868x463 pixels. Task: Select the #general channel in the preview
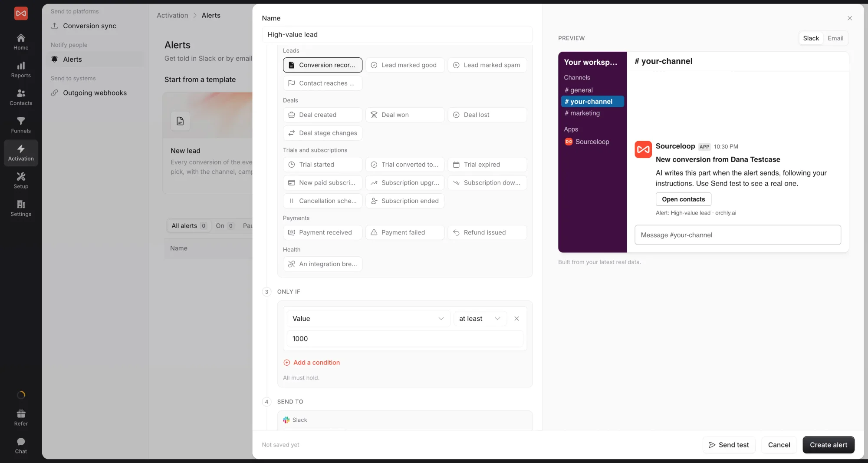pos(592,90)
